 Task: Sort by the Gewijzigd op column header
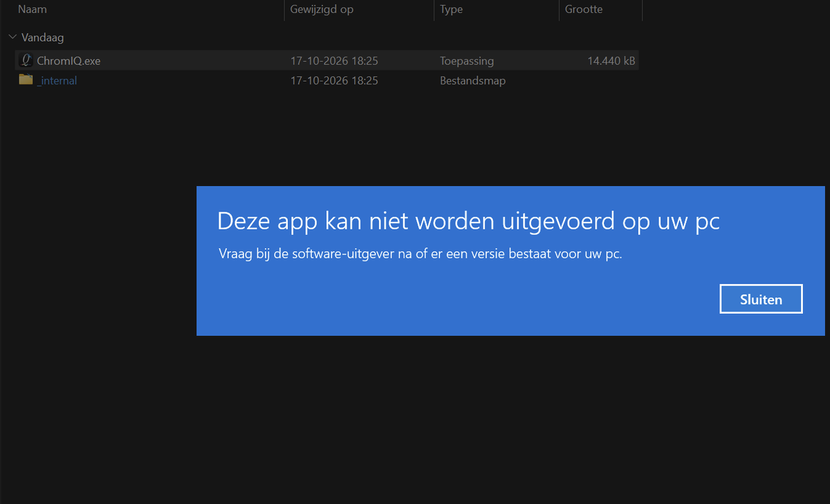click(320, 10)
